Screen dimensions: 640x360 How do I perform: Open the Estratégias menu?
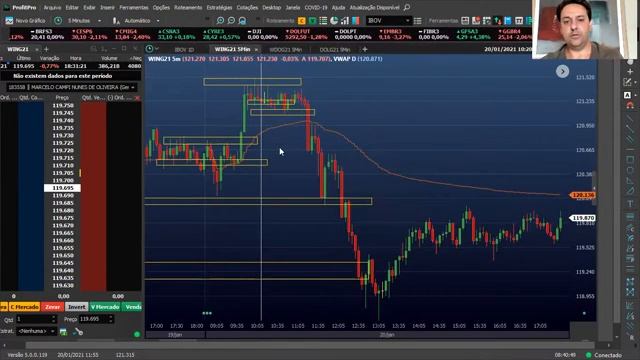point(220,7)
